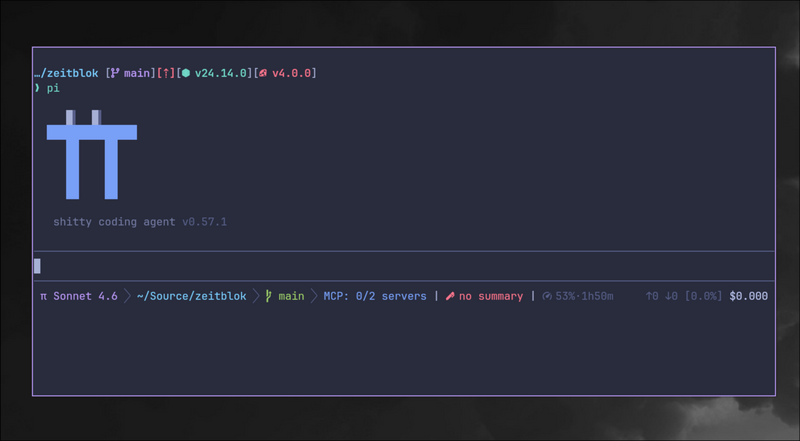
Task: Click the [0.0%] context percentage
Action: (704, 297)
